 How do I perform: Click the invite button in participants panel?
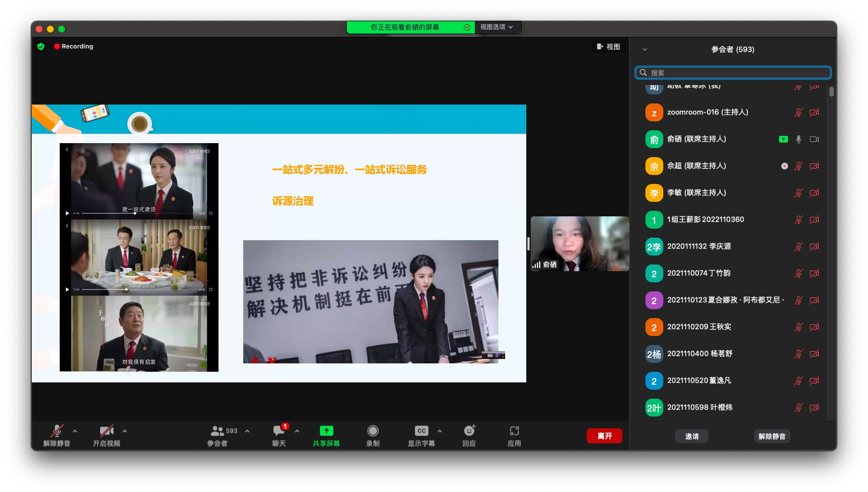pyautogui.click(x=692, y=436)
